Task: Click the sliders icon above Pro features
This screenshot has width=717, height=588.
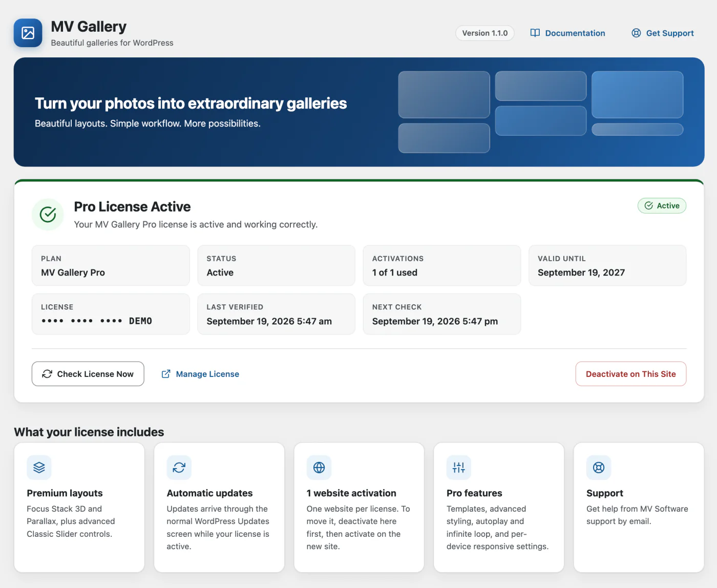Action: click(x=459, y=468)
